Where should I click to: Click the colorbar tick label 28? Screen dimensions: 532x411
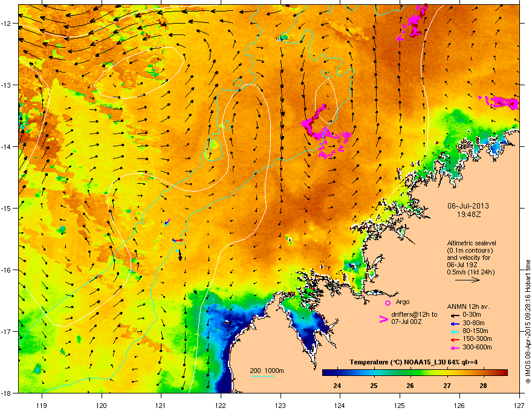point(484,386)
